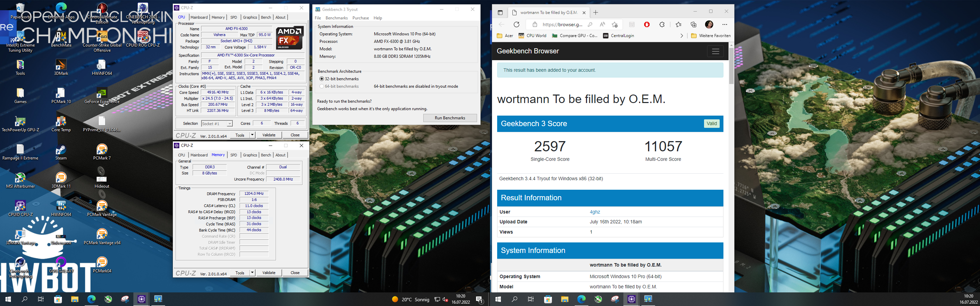Image resolution: width=980 pixels, height=306 pixels.
Task: Open Weitere Favoriten bookmarks folder
Action: [x=710, y=36]
